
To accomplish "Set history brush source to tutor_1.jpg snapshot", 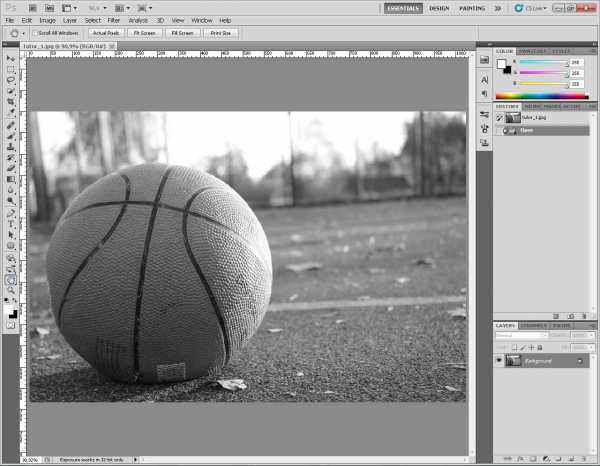I will coord(499,118).
